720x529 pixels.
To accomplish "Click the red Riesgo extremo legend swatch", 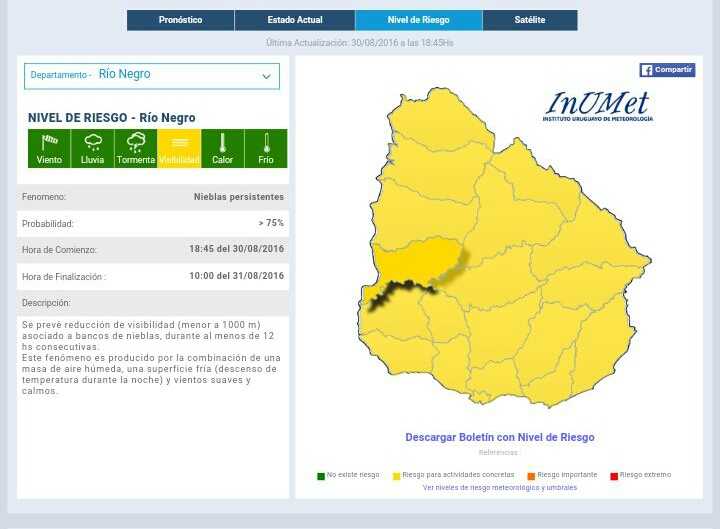I will pos(614,476).
